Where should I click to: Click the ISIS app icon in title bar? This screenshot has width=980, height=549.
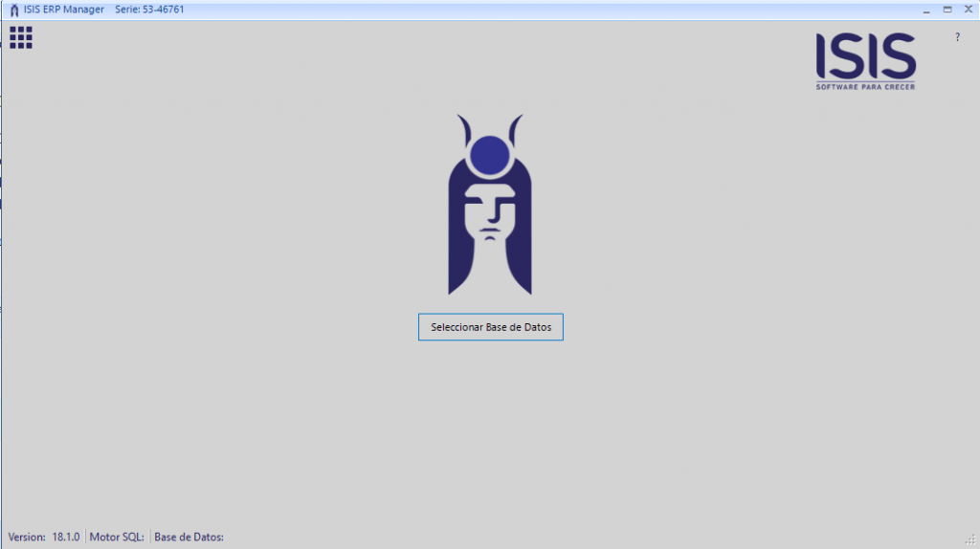[14, 10]
